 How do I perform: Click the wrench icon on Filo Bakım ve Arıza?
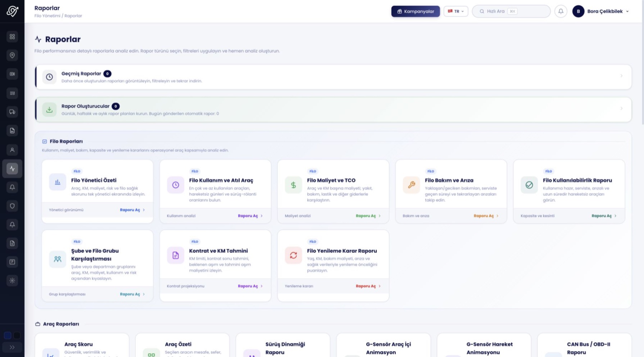coord(411,185)
